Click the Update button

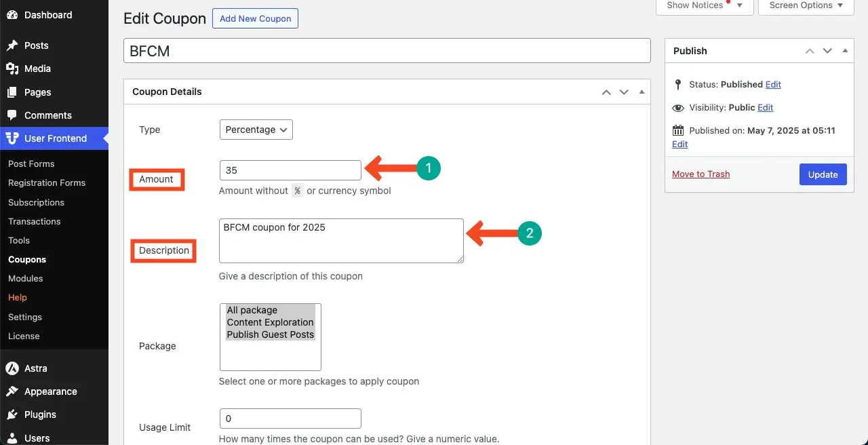823,174
